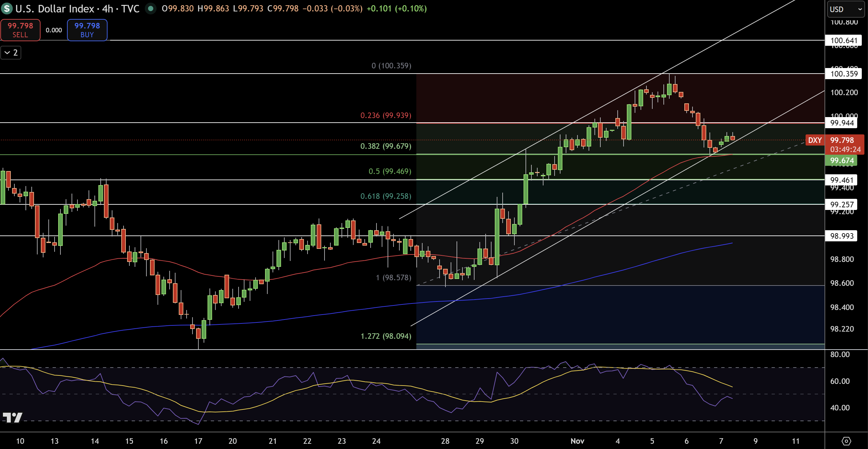Click 'Nov' on the date axis
Viewport: 868px width, 449px height.
(x=577, y=440)
